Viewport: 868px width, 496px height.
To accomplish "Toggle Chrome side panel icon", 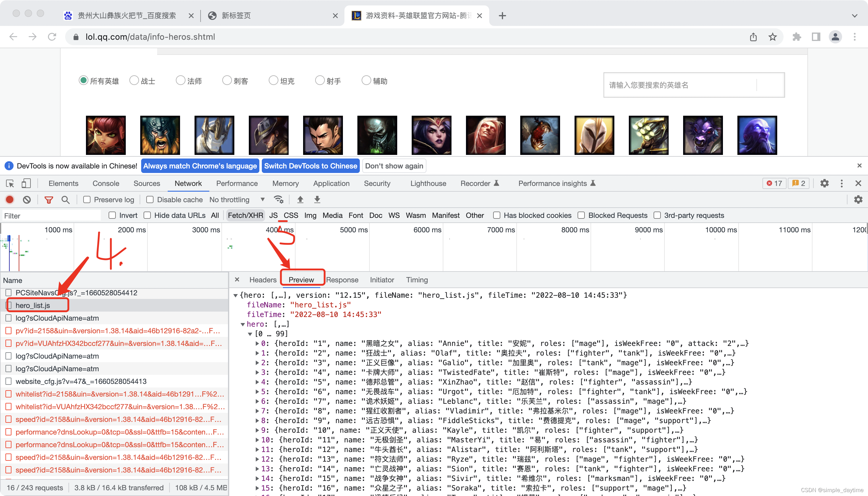I will 816,37.
